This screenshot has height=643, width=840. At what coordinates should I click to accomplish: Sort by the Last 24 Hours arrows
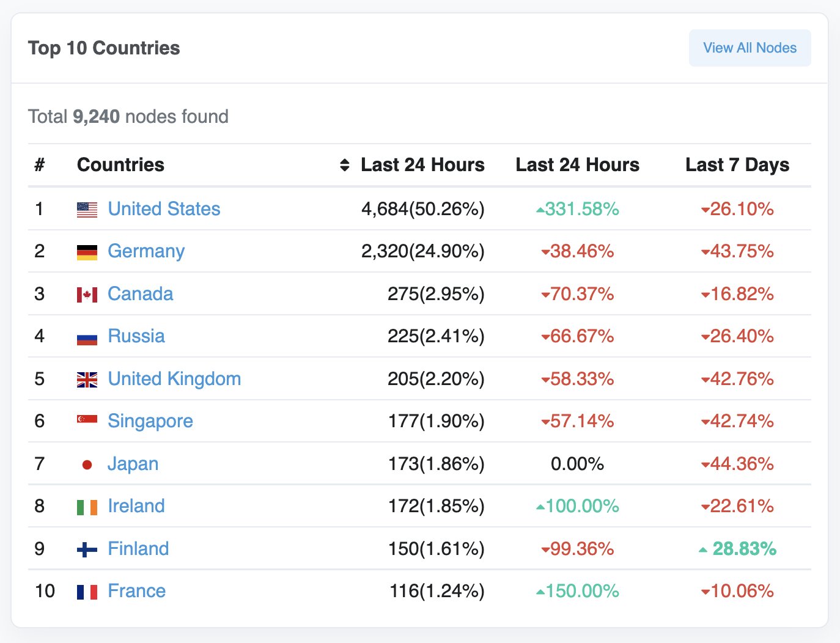pyautogui.click(x=345, y=165)
